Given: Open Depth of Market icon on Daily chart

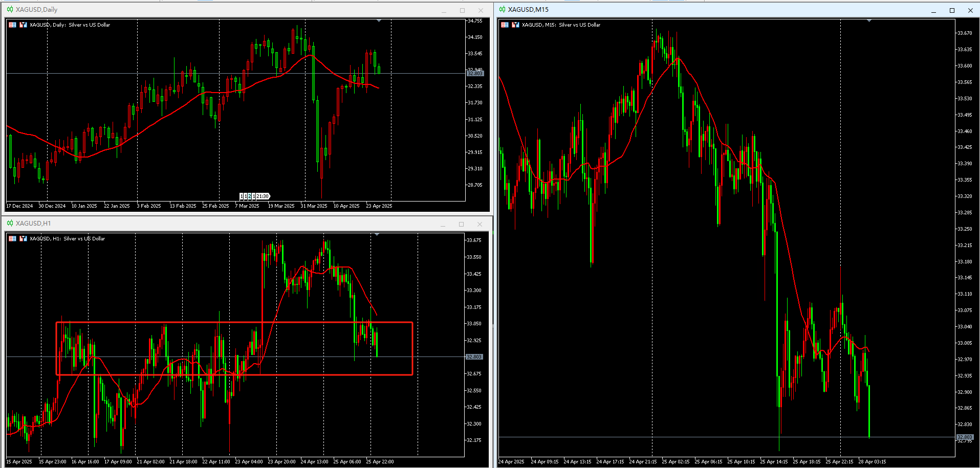Looking at the screenshot, I should pyautogui.click(x=23, y=25).
